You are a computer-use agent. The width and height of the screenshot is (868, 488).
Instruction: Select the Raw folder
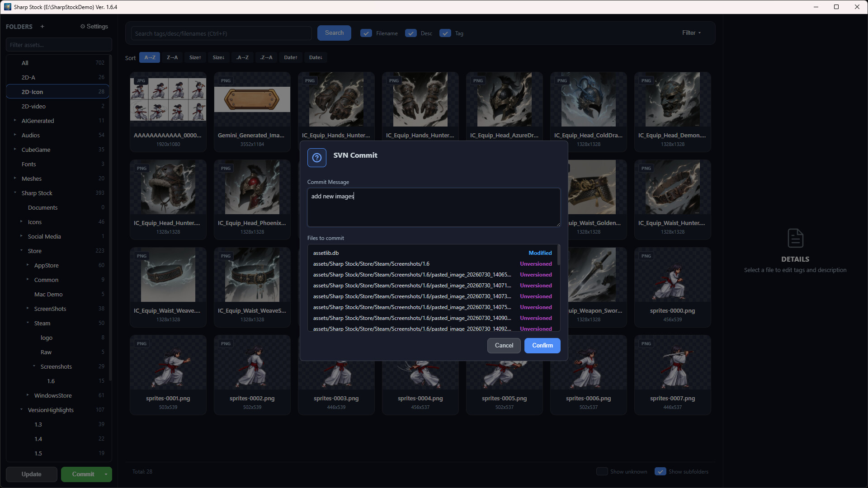coord(57,352)
